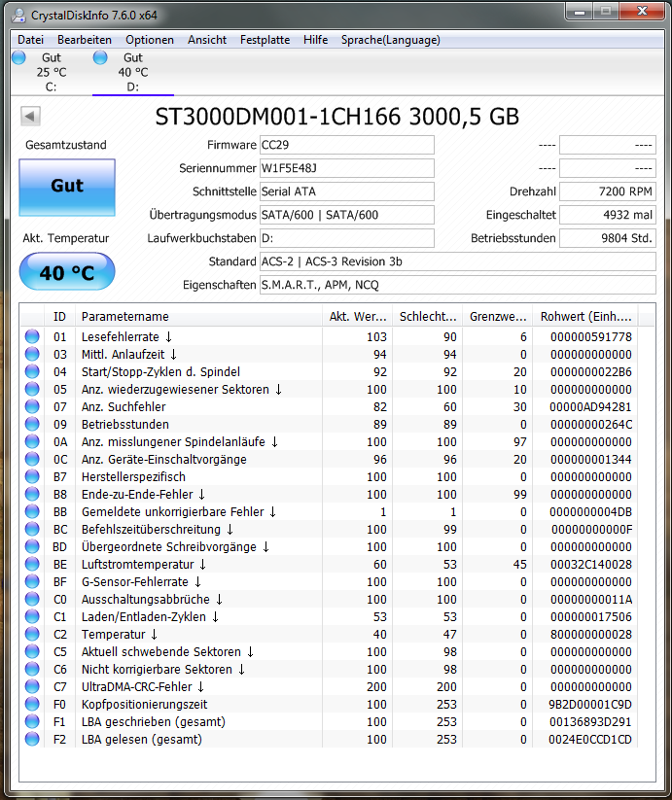Click status orb of LBA geschrieben row

(x=32, y=722)
